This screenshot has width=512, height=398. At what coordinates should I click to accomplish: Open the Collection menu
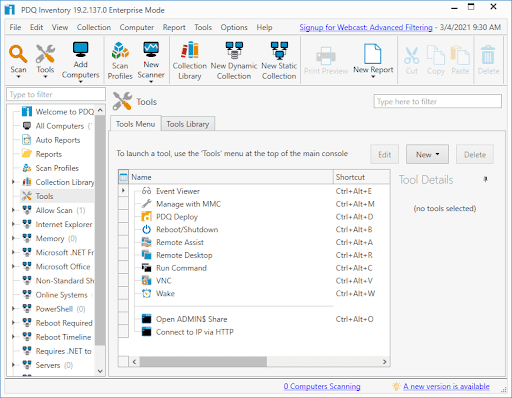click(94, 27)
